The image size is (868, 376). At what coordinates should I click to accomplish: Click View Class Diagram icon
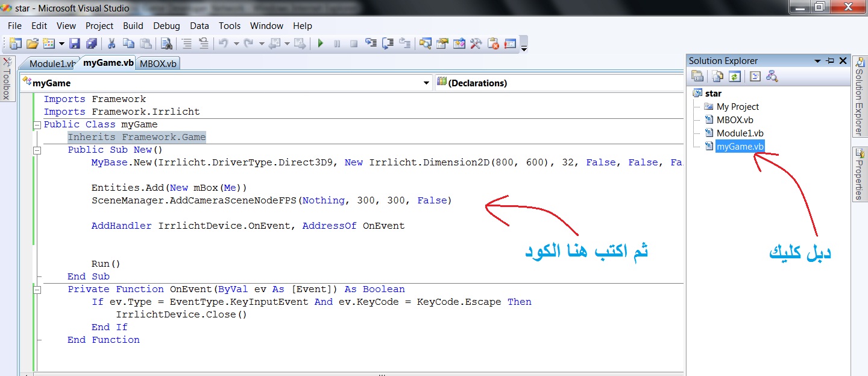click(772, 76)
